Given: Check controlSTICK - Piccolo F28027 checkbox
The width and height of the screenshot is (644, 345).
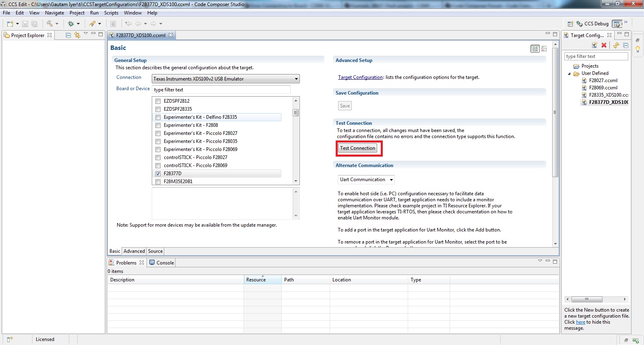Looking at the screenshot, I should coord(158,157).
